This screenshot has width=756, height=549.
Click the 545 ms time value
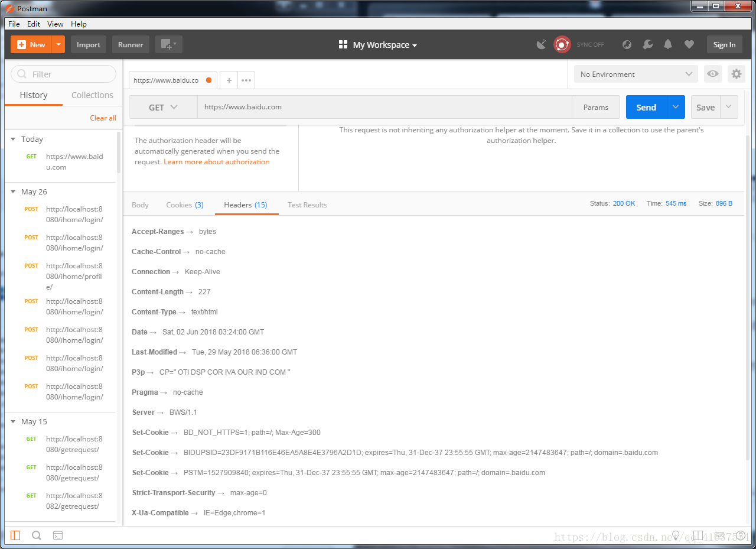[x=676, y=203]
